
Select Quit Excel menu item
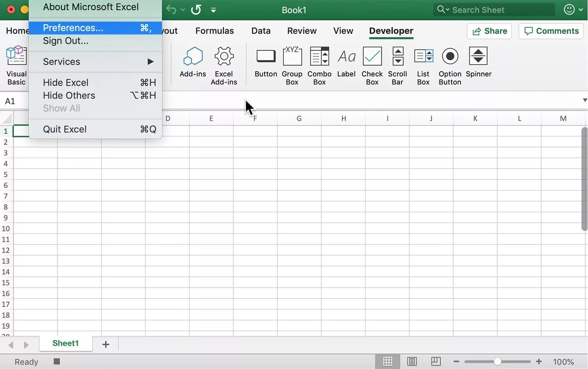[x=95, y=129]
